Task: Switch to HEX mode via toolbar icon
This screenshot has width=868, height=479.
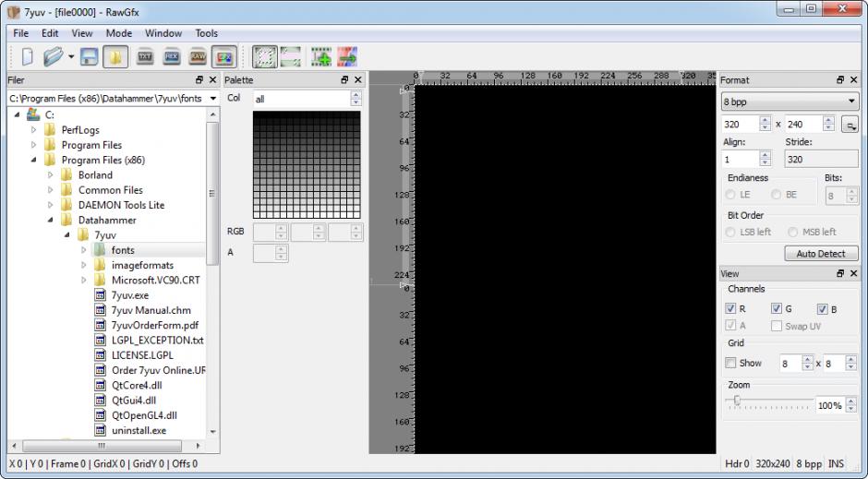Action: 171,57
